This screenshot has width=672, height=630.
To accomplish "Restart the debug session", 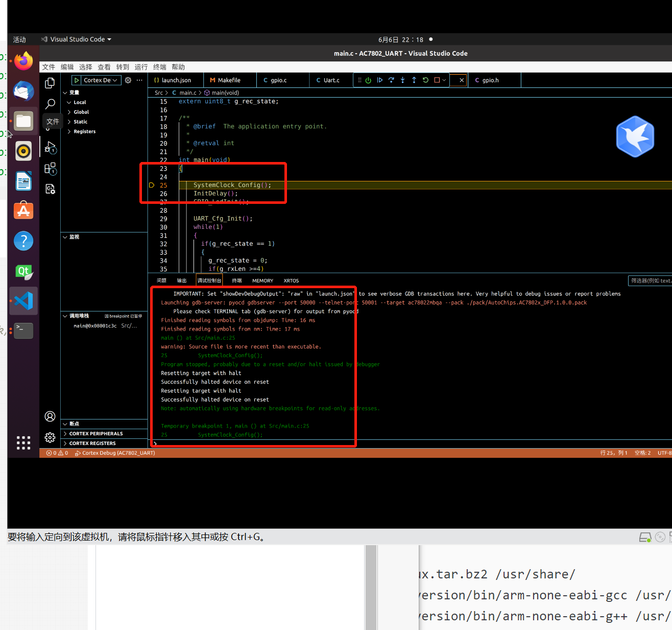I will 425,80.
